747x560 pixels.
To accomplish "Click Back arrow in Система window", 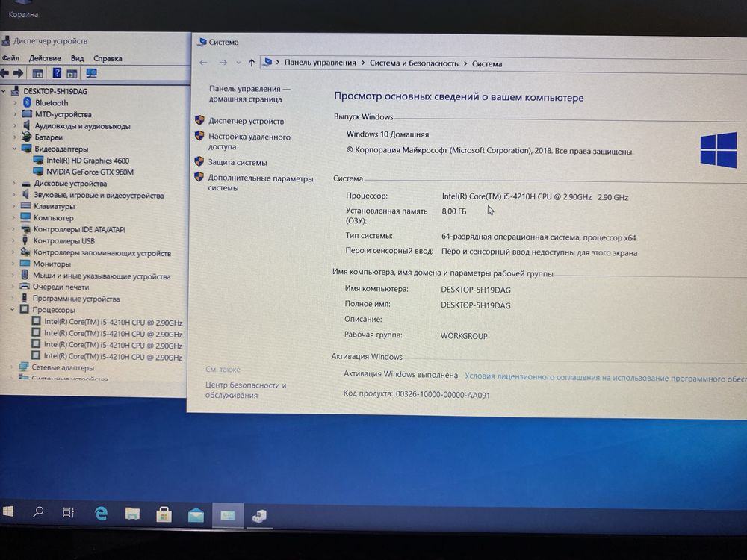I will click(x=203, y=63).
